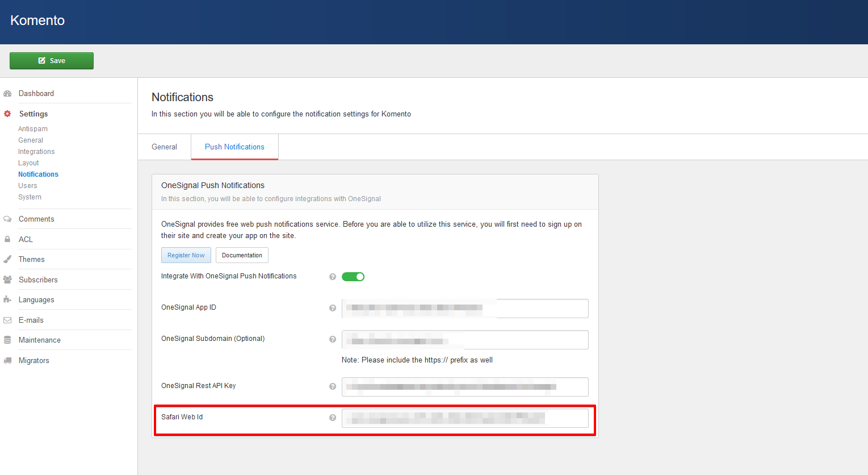Click the OneSignal Push Notifications panel title
Image resolution: width=868 pixels, height=475 pixels.
click(213, 185)
